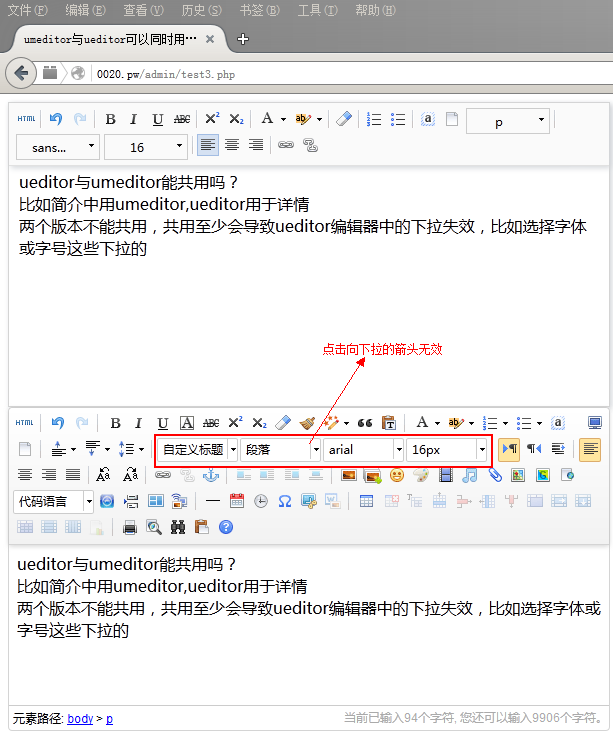Toggle strikethrough in top umeditor toolbar
This screenshot has height=735, width=613.
182,120
